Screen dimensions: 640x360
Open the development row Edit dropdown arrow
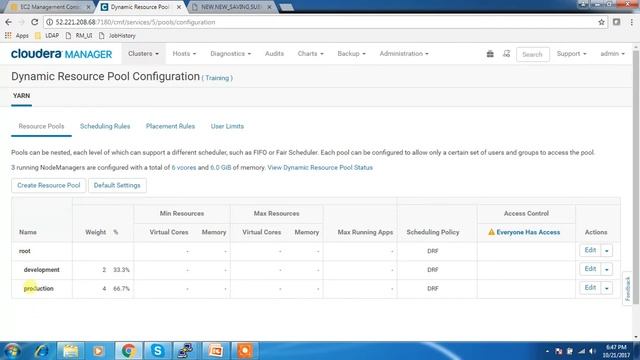(x=607, y=269)
